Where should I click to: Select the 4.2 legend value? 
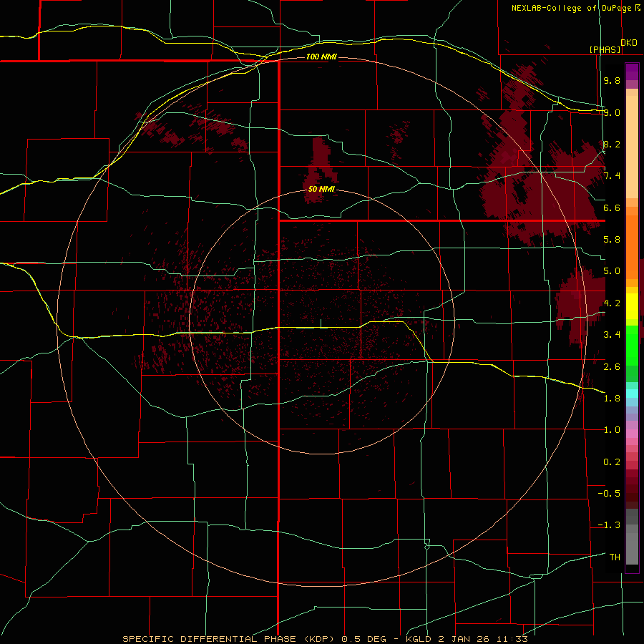[612, 303]
